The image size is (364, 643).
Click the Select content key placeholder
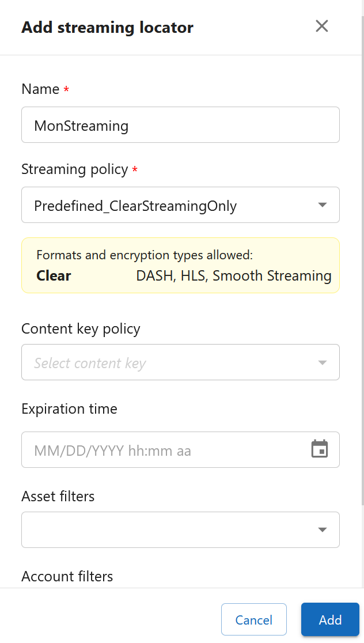coord(90,363)
